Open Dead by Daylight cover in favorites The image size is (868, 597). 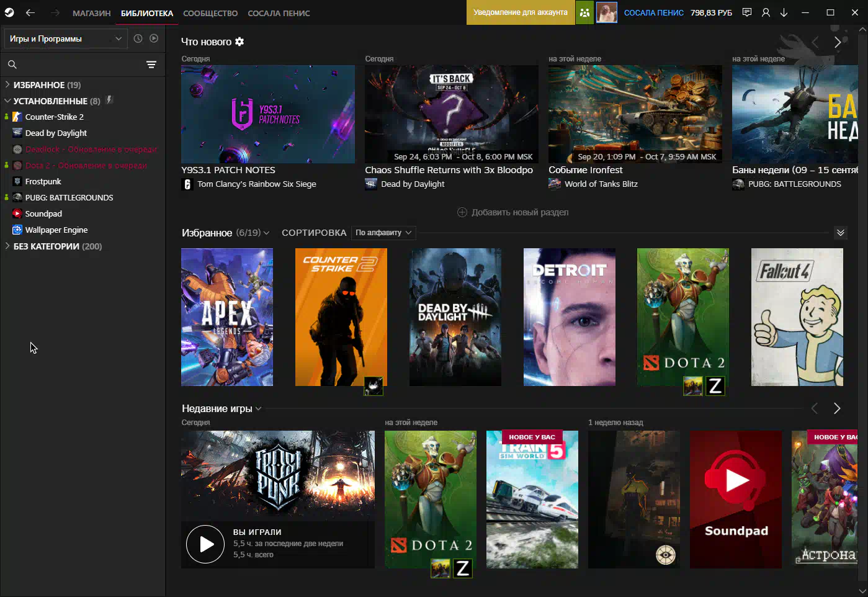[x=455, y=317]
